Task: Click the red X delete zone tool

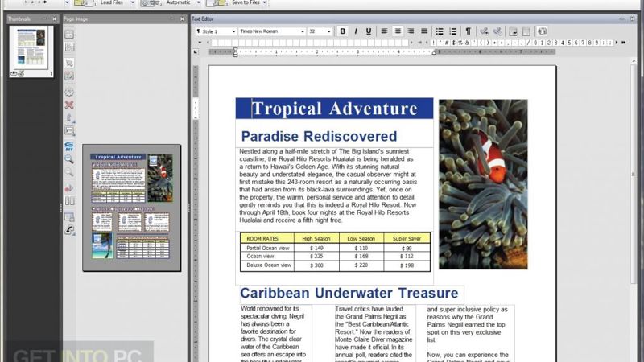Action: click(69, 105)
